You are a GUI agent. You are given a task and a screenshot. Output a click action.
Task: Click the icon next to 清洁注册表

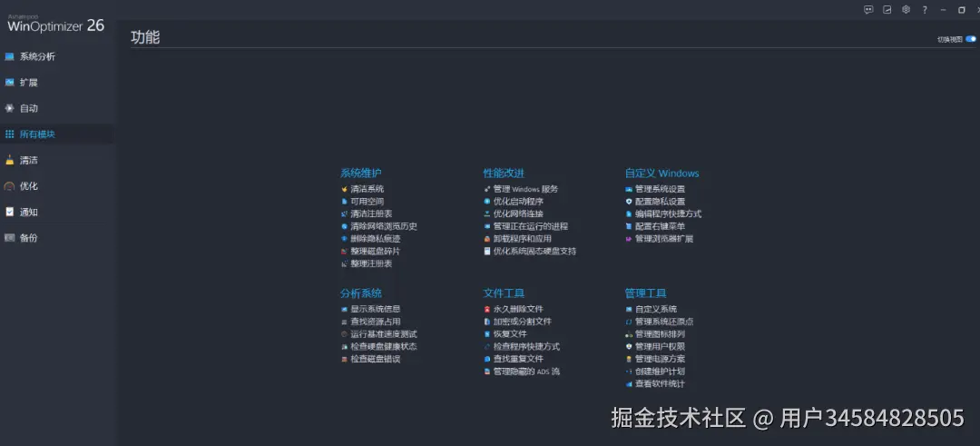[x=344, y=214]
